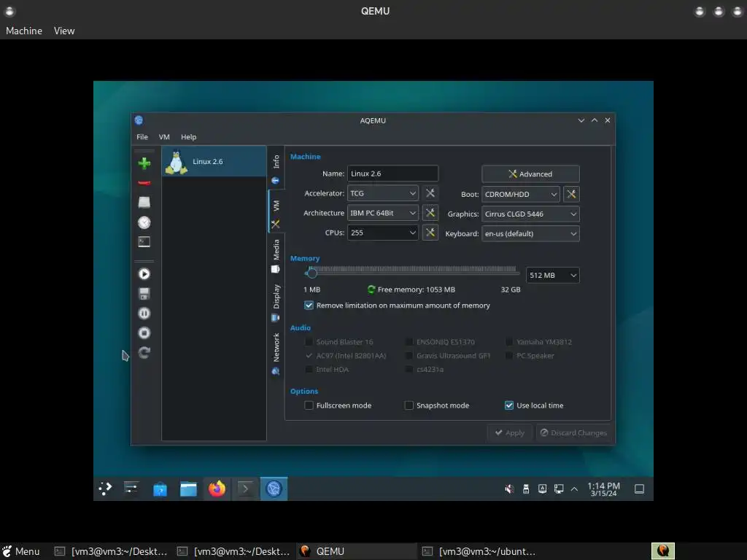Open the disk image tool icon in AQEMU sidebar

pyautogui.click(x=144, y=203)
